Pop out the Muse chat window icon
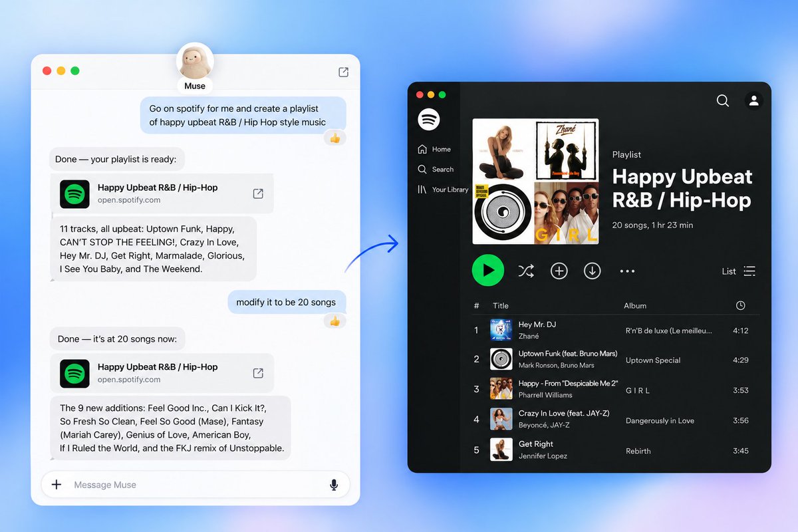798x532 pixels. click(343, 72)
